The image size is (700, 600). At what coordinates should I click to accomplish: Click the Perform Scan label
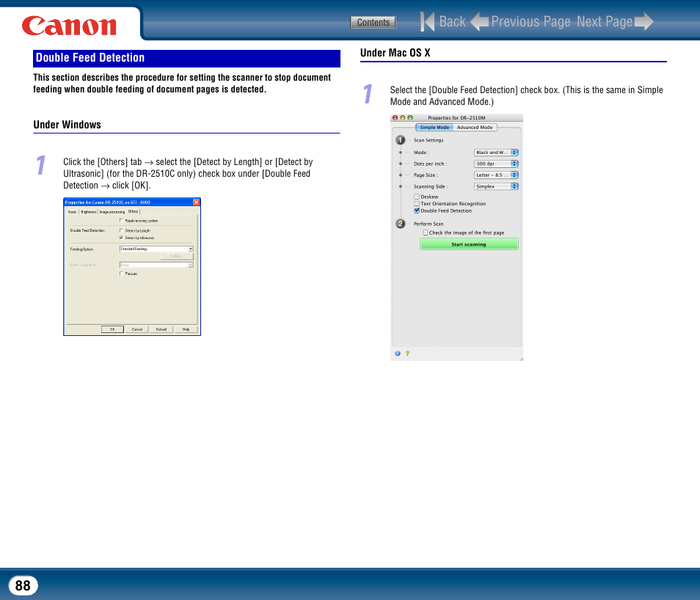[429, 224]
